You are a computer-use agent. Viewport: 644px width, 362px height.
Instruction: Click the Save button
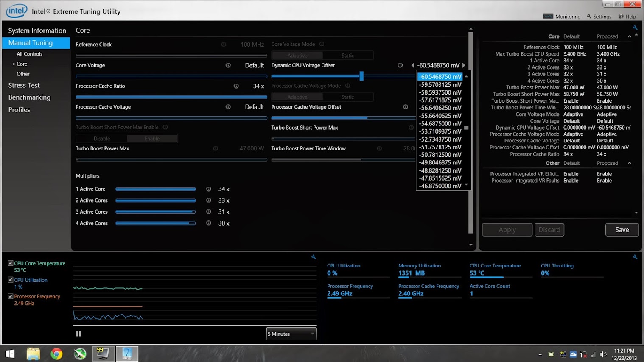click(622, 230)
